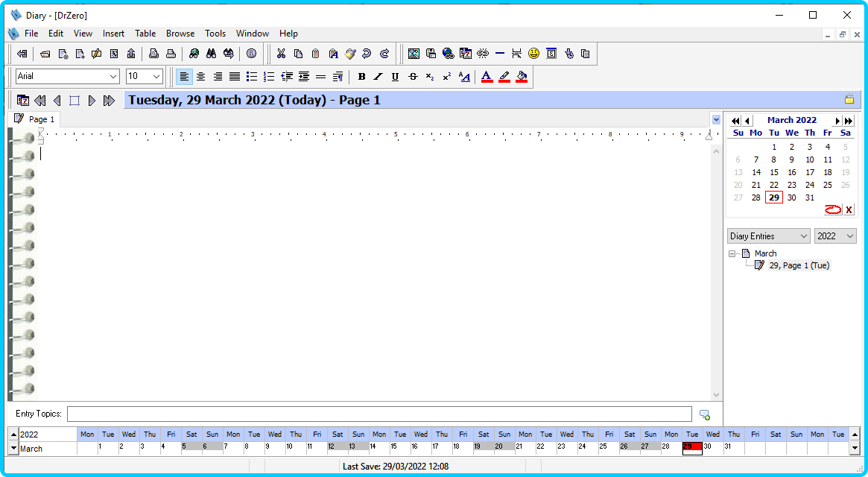868x477 pixels.
Task: Click the padlock lock entry icon
Action: click(849, 99)
